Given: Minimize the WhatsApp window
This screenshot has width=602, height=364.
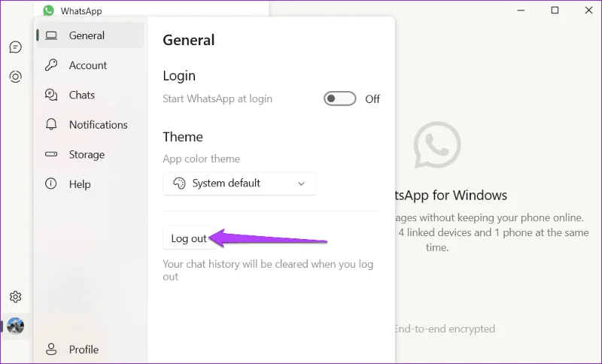Looking at the screenshot, I should pyautogui.click(x=521, y=11).
